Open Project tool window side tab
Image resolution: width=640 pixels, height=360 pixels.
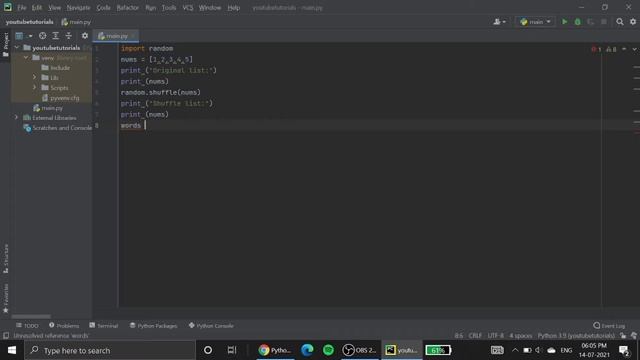click(x=6, y=44)
